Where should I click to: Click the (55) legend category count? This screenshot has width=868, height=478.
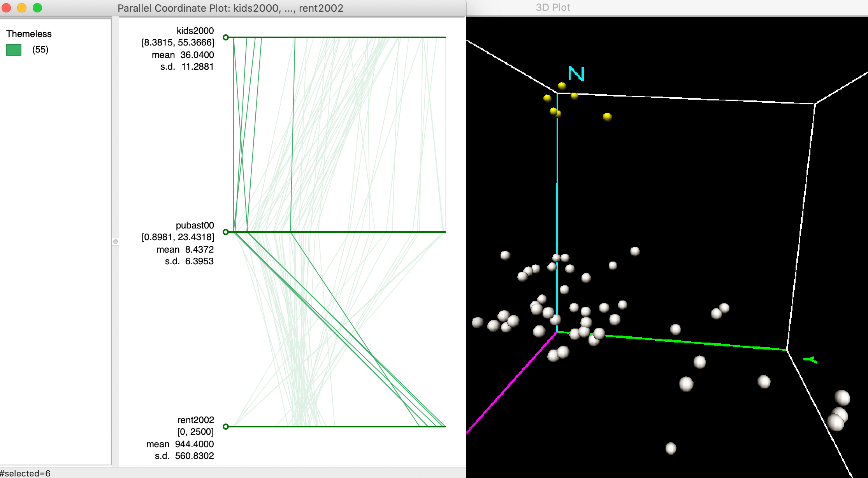(40, 50)
